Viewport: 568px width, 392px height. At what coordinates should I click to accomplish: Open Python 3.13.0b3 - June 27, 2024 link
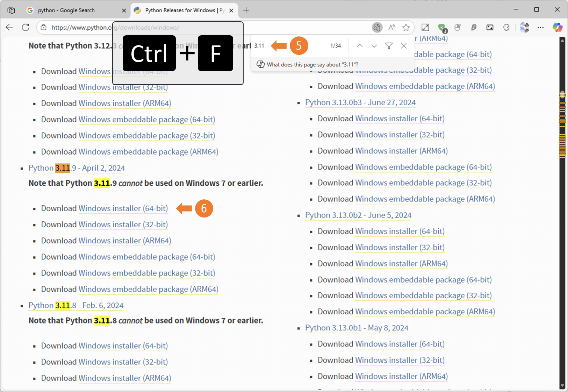[360, 102]
